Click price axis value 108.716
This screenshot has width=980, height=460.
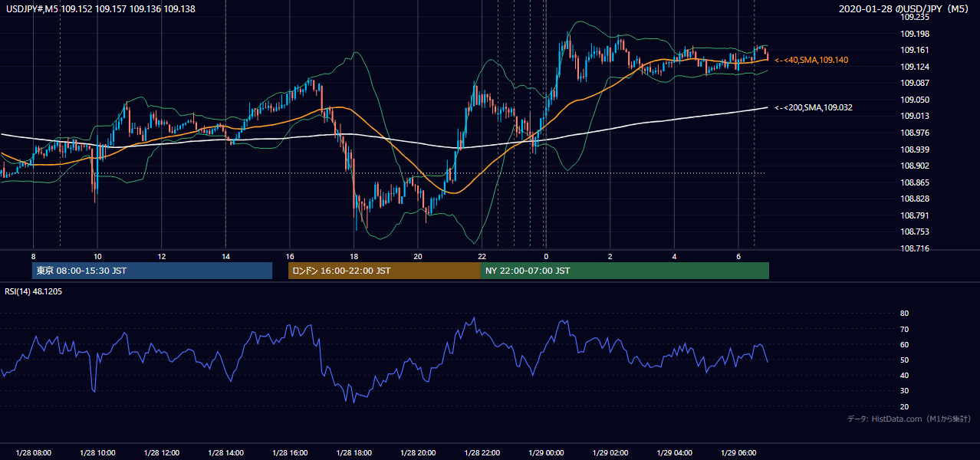915,248
